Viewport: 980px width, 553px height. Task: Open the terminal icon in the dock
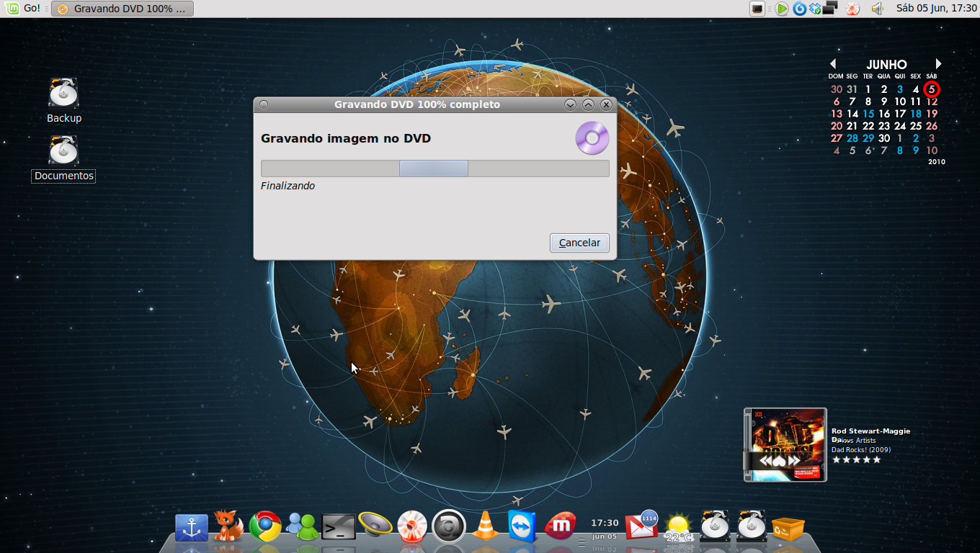(x=339, y=527)
